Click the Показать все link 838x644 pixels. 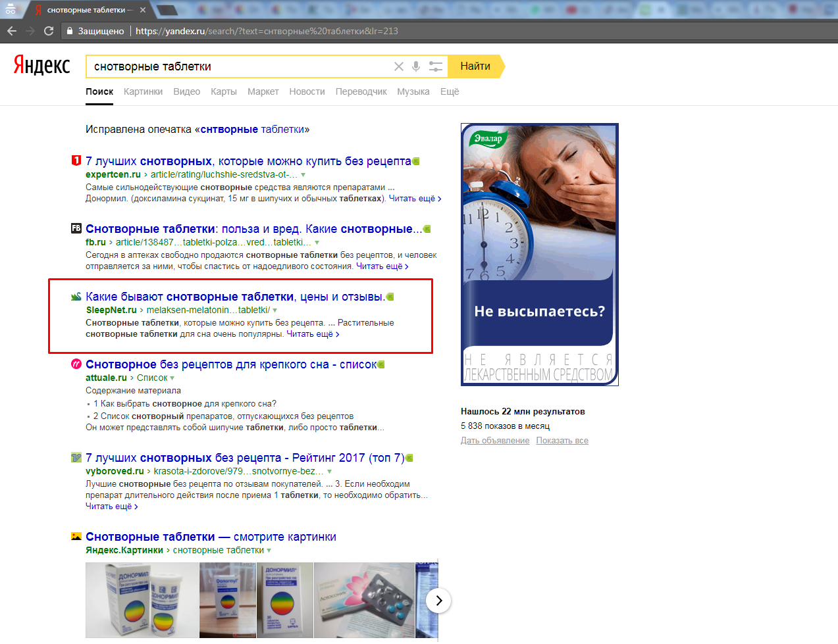coord(562,440)
